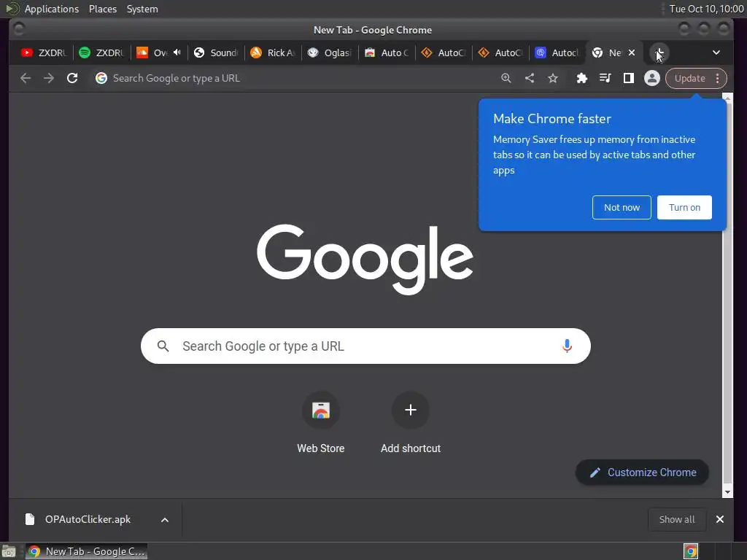Close the downloads bar
The image size is (747, 560).
720,519
